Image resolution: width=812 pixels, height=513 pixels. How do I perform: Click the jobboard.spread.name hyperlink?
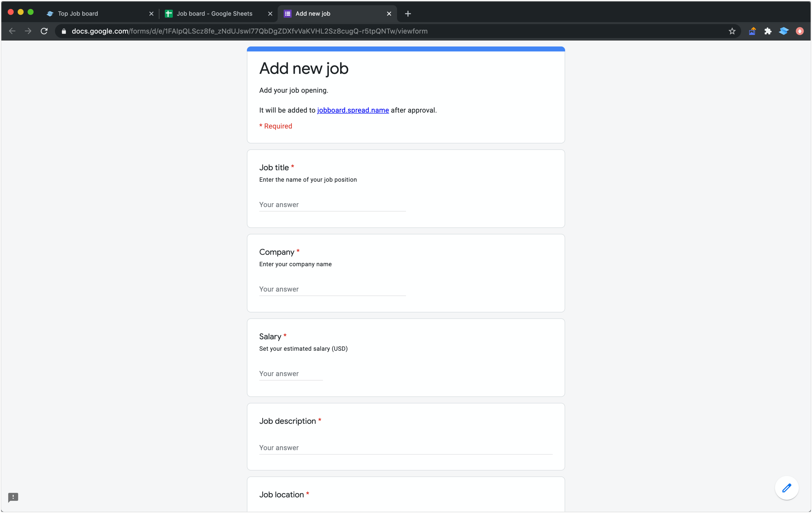[353, 110]
